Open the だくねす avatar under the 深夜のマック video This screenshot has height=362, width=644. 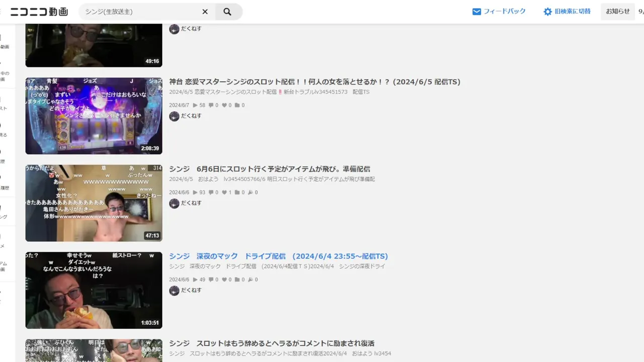coord(174,291)
